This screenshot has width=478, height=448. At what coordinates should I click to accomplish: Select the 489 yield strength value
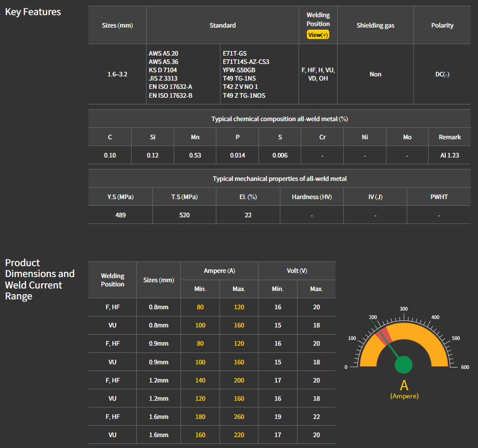tap(121, 215)
